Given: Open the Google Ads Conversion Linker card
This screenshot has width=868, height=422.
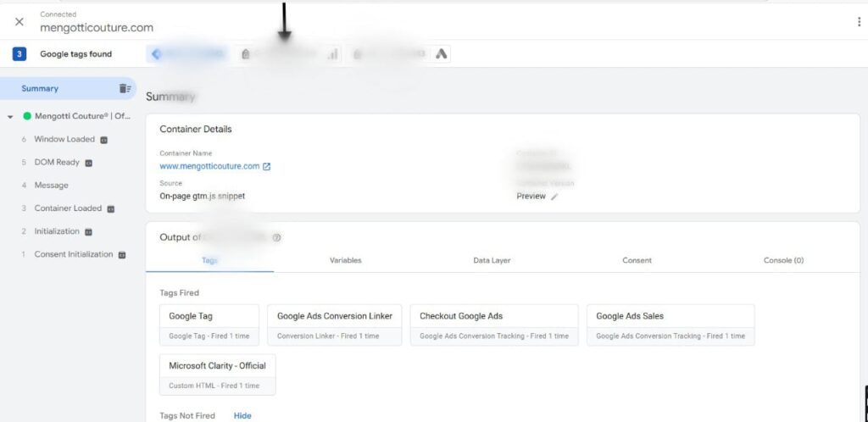Looking at the screenshot, I should [334, 325].
